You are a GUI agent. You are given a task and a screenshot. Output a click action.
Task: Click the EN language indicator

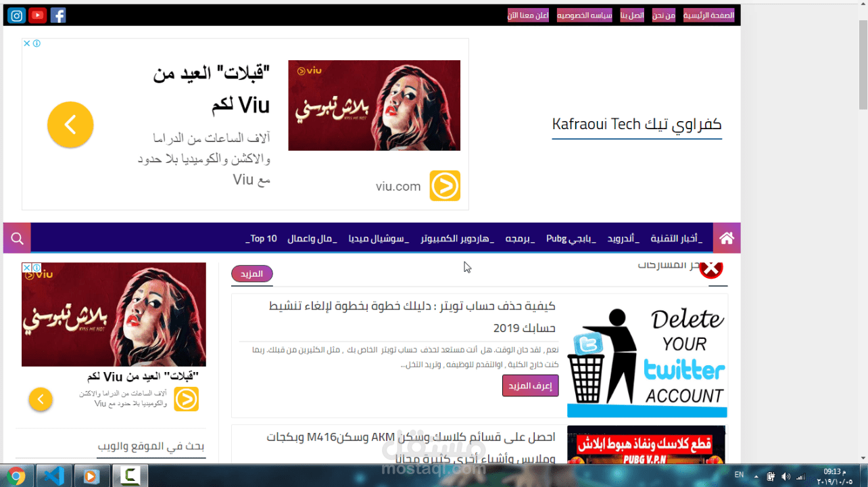click(x=740, y=475)
